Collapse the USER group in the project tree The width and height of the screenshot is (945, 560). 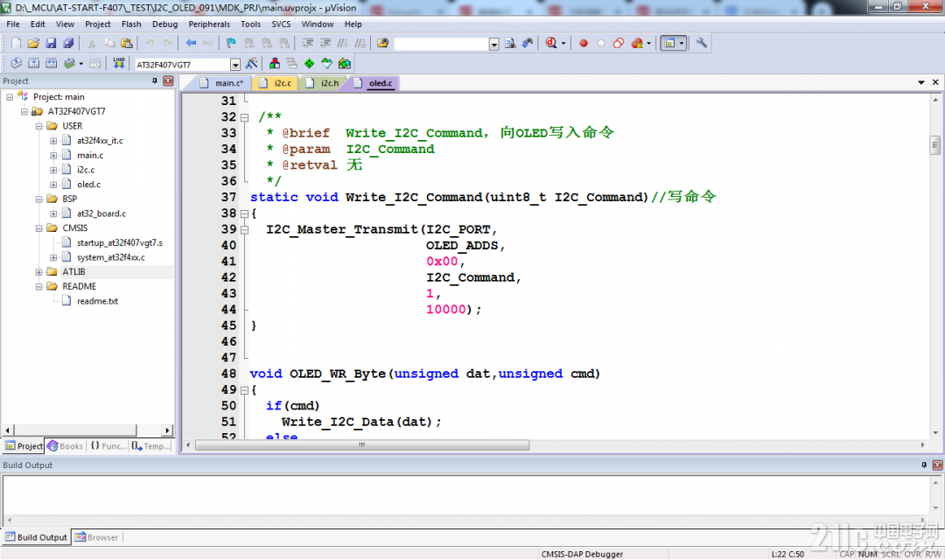click(38, 126)
